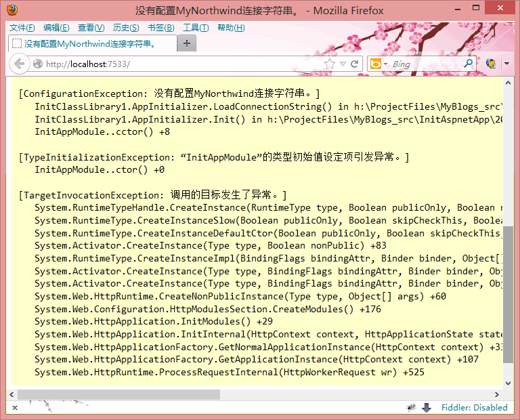The image size is (520, 420).
Task: Open the 书签(B) menu
Action: tap(161, 28)
